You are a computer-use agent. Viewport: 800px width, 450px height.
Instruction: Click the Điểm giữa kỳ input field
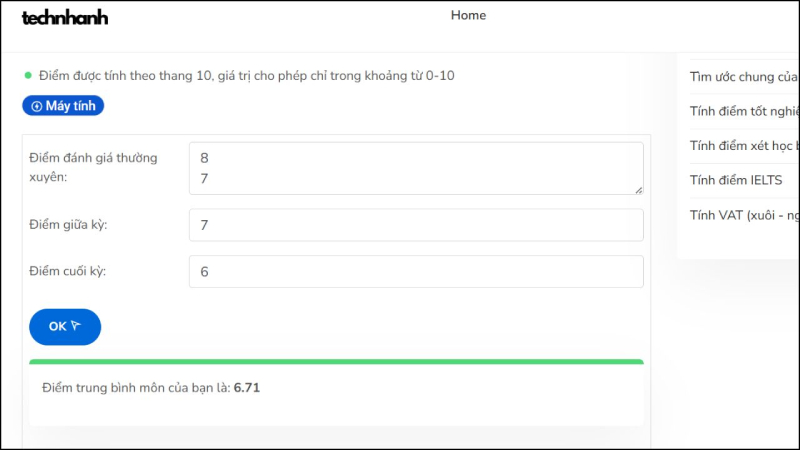[x=415, y=225]
